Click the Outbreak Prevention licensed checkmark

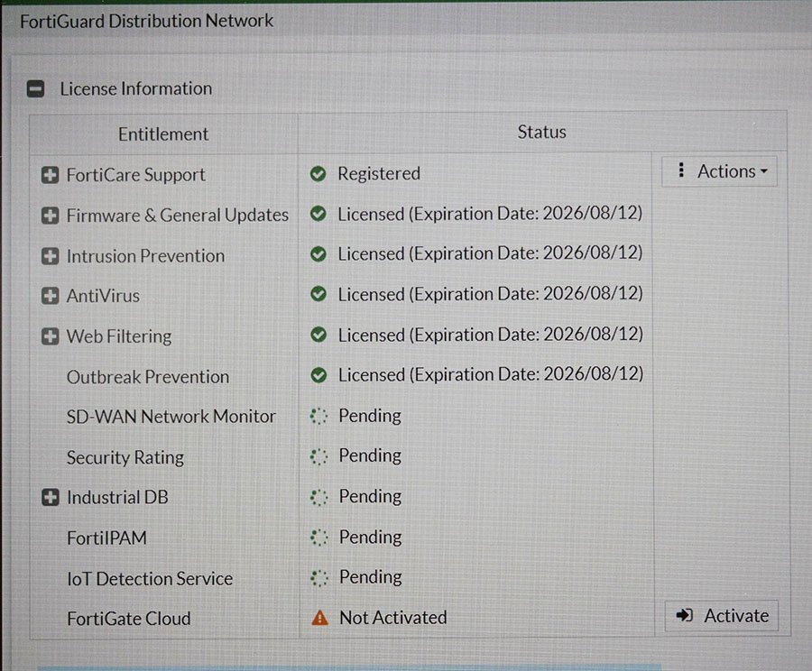[318, 374]
